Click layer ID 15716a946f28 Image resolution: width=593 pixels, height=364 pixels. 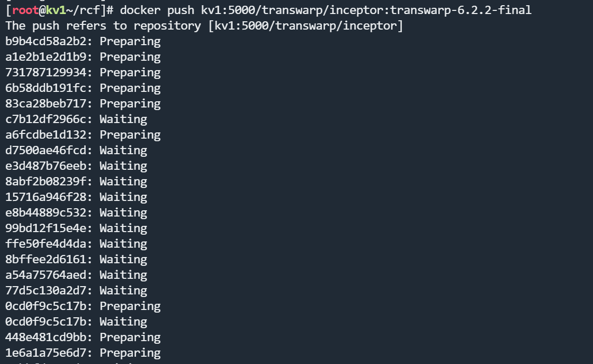(49, 197)
